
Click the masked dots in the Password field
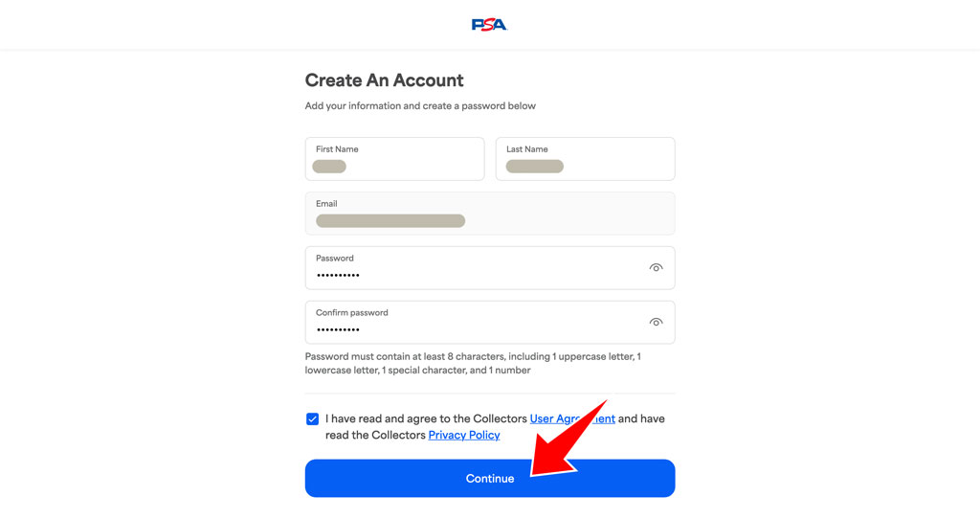click(338, 275)
